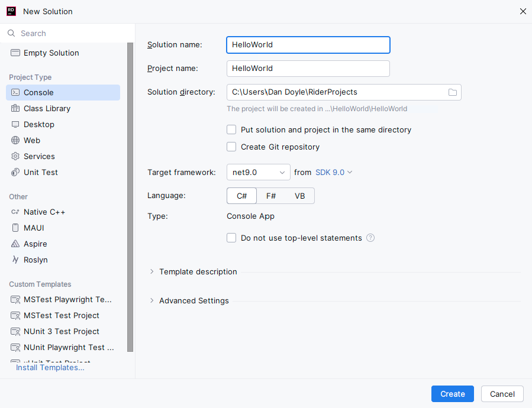Select F# language option

coord(271,196)
